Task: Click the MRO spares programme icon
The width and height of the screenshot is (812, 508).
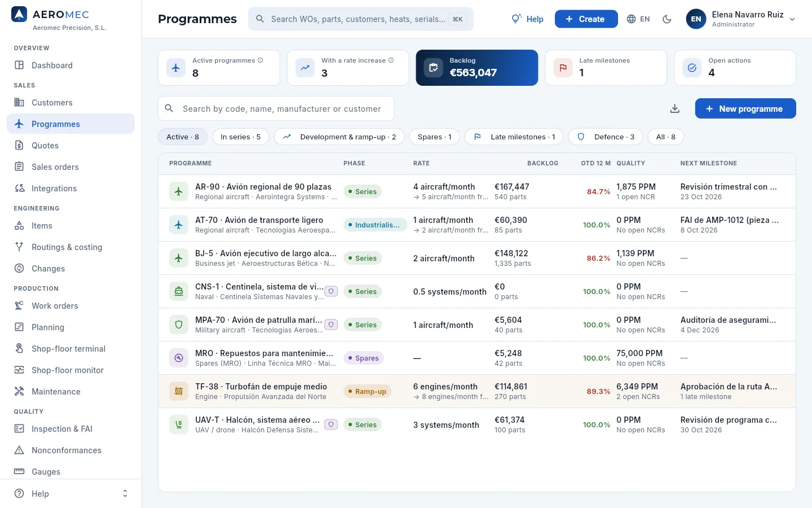Action: click(179, 358)
